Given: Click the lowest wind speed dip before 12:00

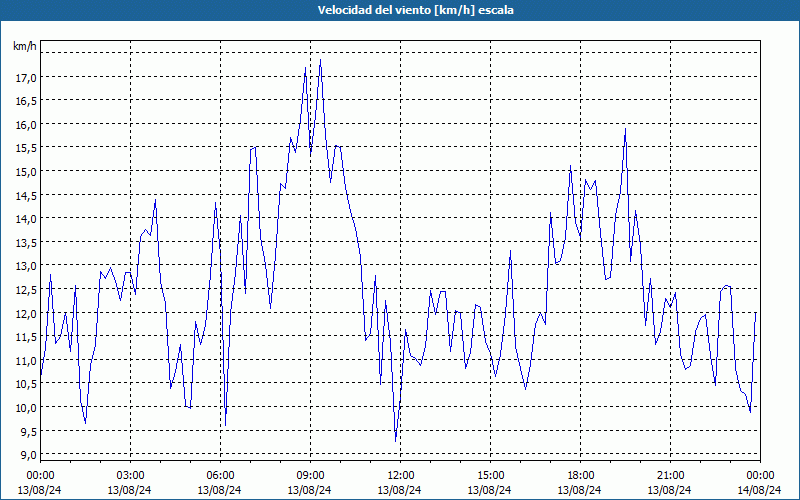Looking at the screenshot, I should pyautogui.click(x=395, y=441).
